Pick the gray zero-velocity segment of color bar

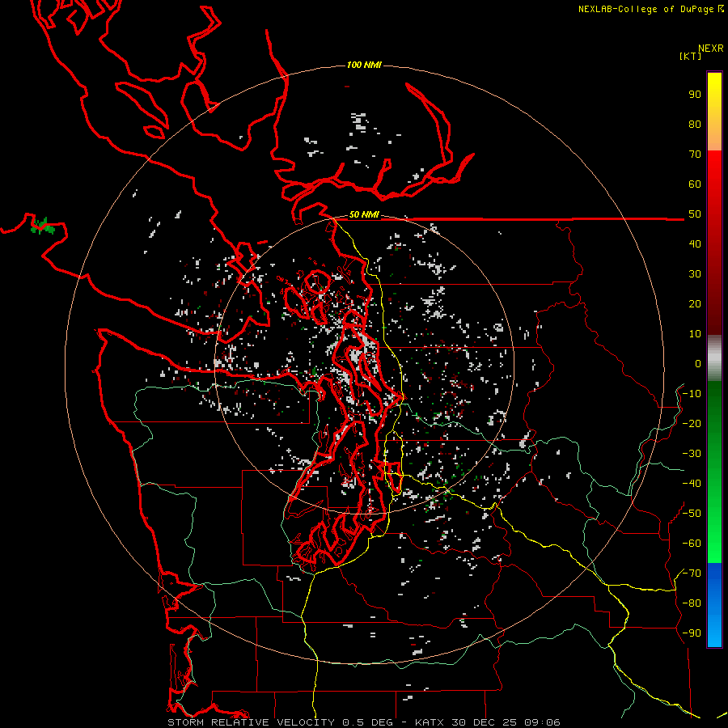click(x=714, y=358)
